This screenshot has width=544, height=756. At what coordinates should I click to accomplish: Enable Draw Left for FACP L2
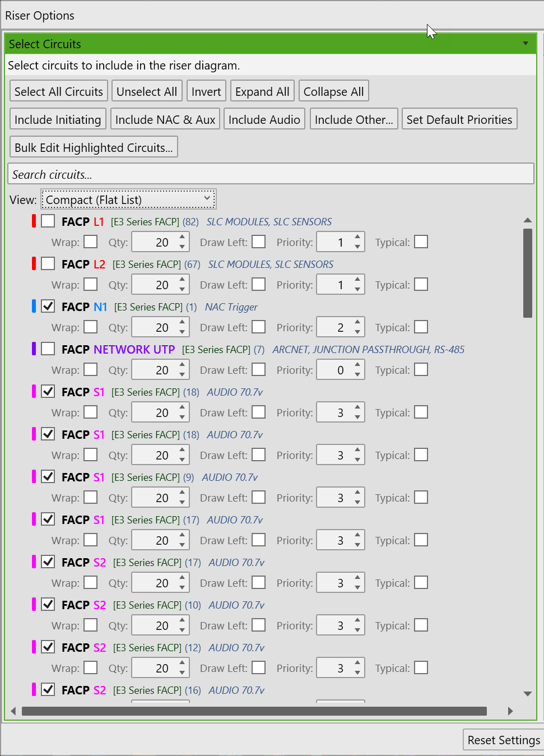click(x=259, y=284)
